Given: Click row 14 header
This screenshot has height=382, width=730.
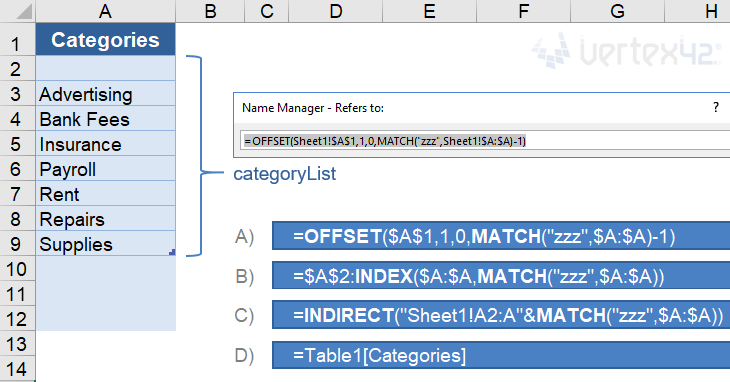Looking at the screenshot, I should (17, 369).
